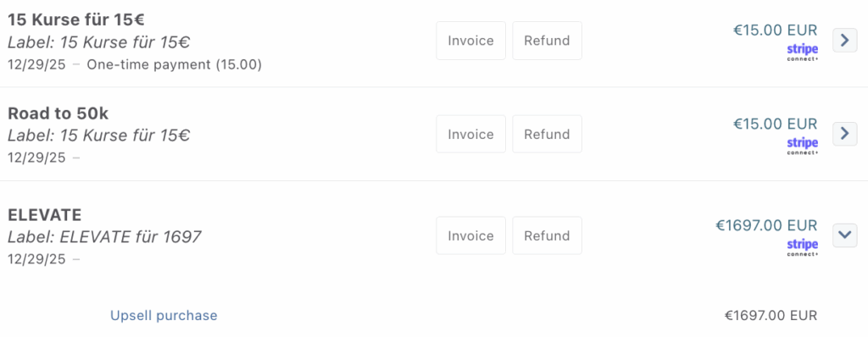Click the Stripe Connect logo in the Road to 50k row
Screen dimensions: 868x337
802,146
